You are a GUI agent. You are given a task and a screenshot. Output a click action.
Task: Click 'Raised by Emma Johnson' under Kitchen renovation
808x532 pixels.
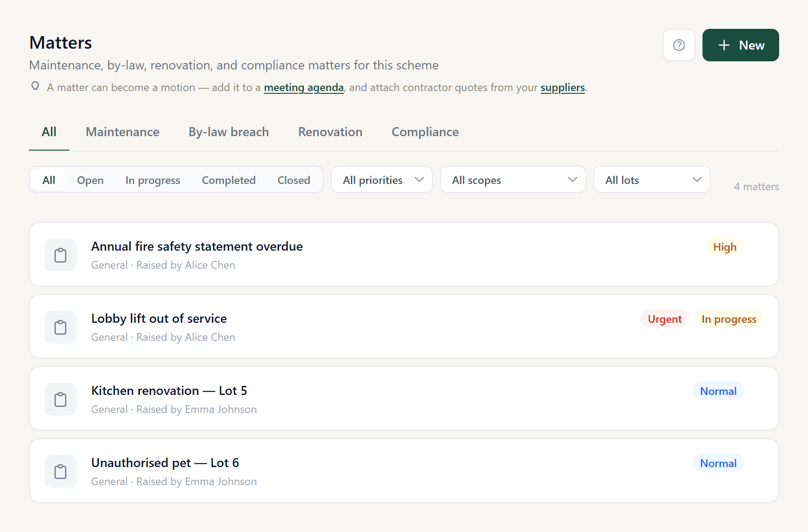(197, 409)
